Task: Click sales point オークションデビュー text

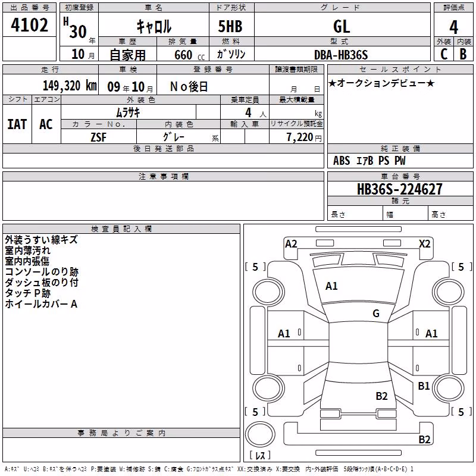Action: (x=381, y=83)
